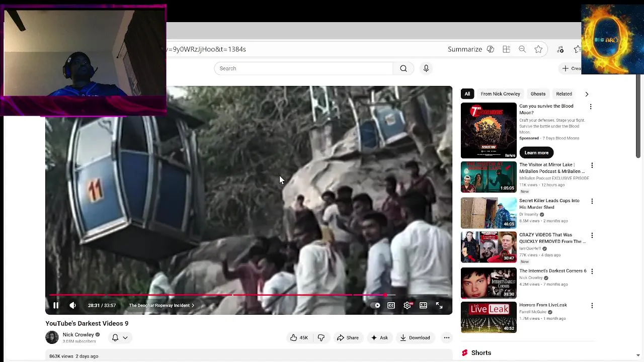This screenshot has height=362, width=644.
Task: Select the All filter chip
Action: pyautogui.click(x=467, y=94)
